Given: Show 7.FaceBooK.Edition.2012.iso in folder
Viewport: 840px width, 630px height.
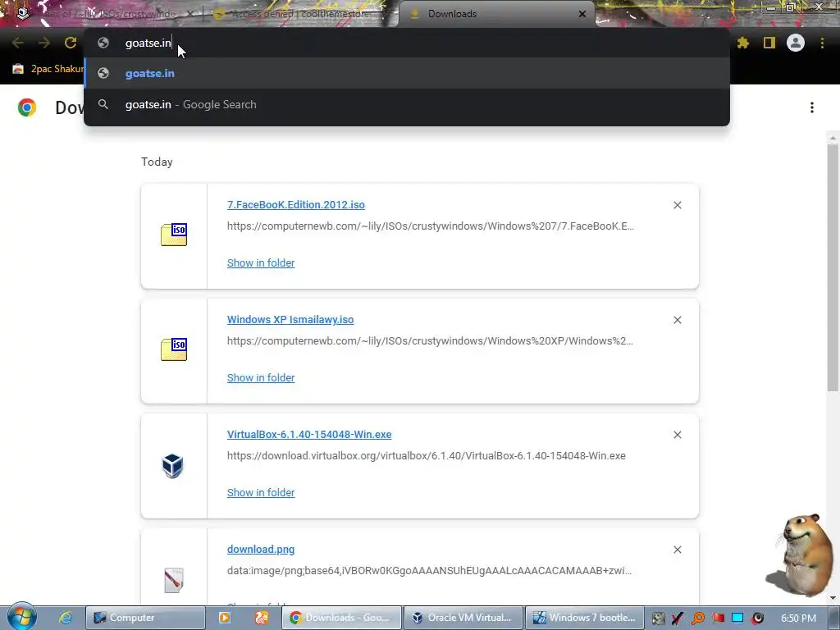Looking at the screenshot, I should (x=261, y=263).
